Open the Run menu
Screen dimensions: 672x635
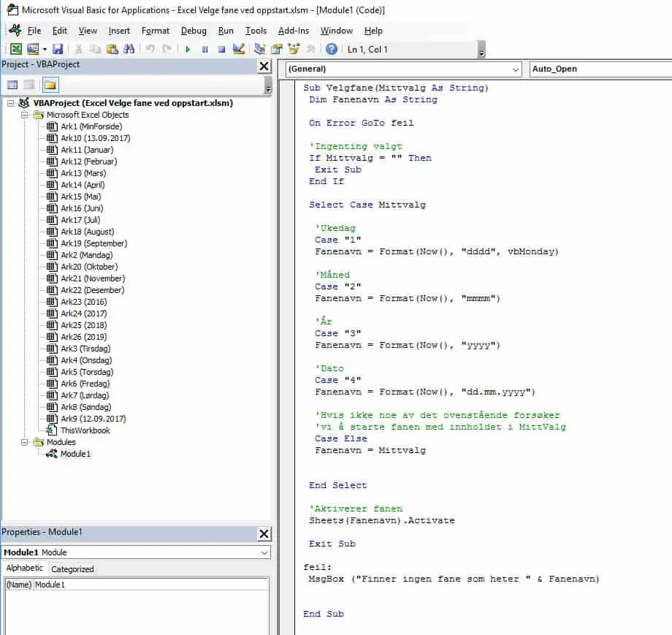pos(226,31)
